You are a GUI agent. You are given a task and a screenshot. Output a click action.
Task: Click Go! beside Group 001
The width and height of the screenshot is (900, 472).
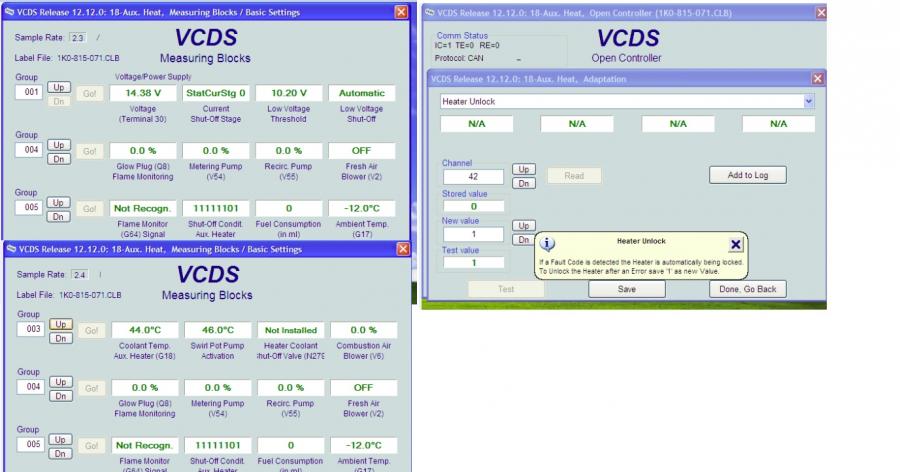click(x=89, y=93)
